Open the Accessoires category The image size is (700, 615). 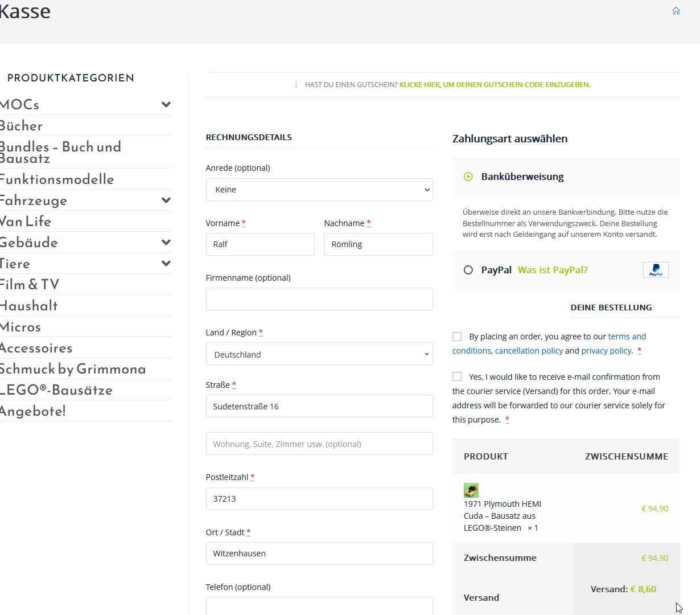[x=36, y=348]
